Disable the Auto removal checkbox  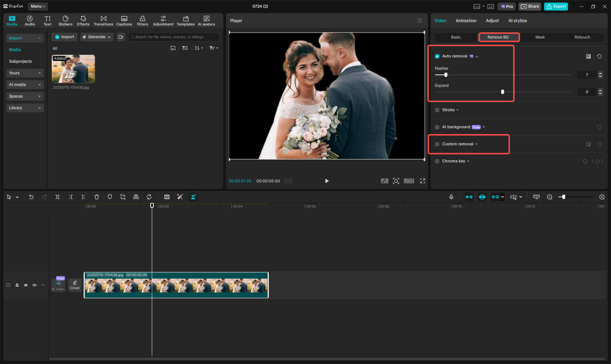pos(437,56)
